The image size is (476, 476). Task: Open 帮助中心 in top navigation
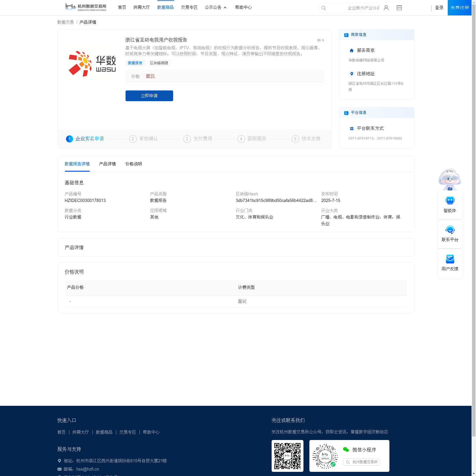pos(243,7)
